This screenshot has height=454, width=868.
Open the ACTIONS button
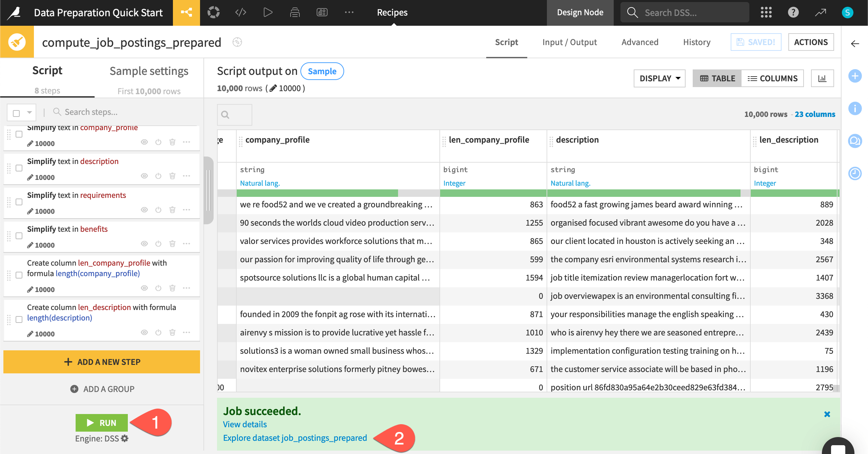(x=811, y=42)
